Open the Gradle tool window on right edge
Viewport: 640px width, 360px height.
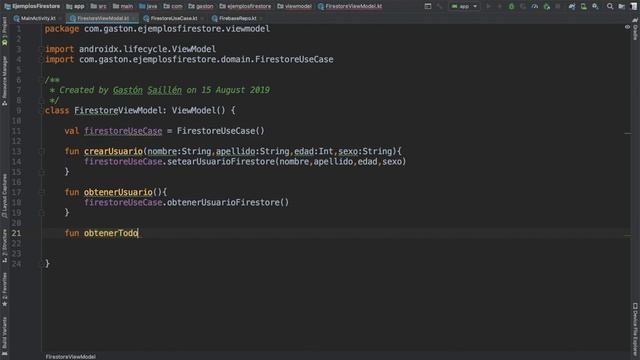point(635,29)
